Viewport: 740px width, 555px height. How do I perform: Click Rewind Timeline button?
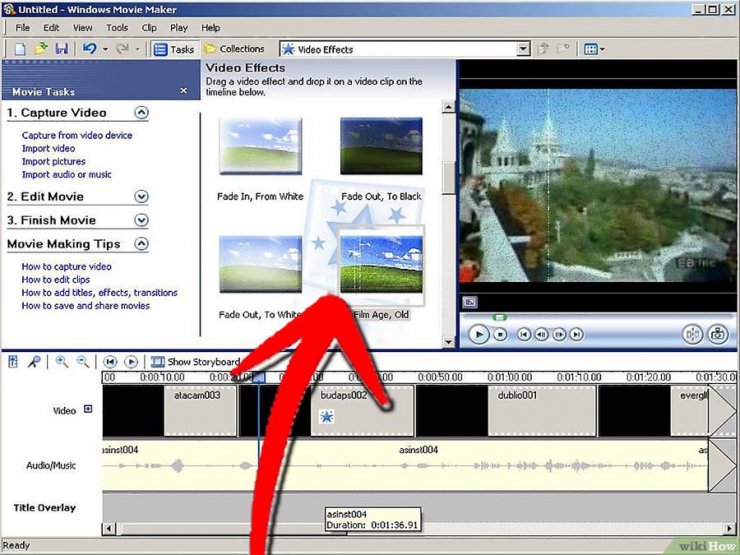[110, 362]
